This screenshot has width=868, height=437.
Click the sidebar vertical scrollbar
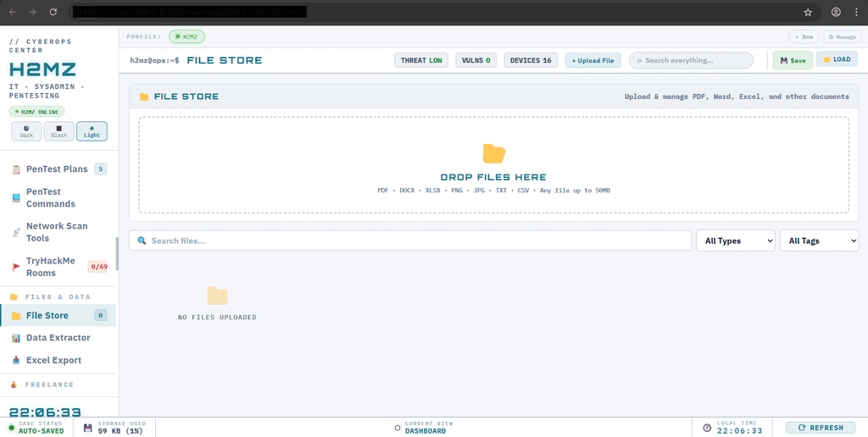coord(117,254)
